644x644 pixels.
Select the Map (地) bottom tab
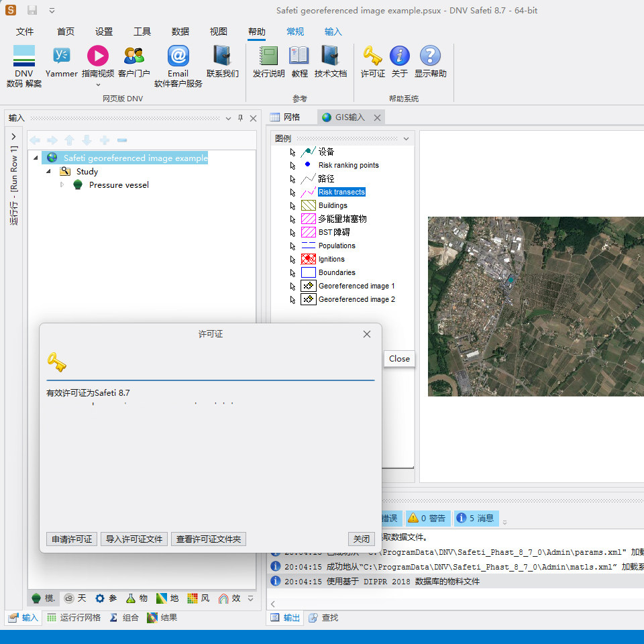click(x=168, y=598)
